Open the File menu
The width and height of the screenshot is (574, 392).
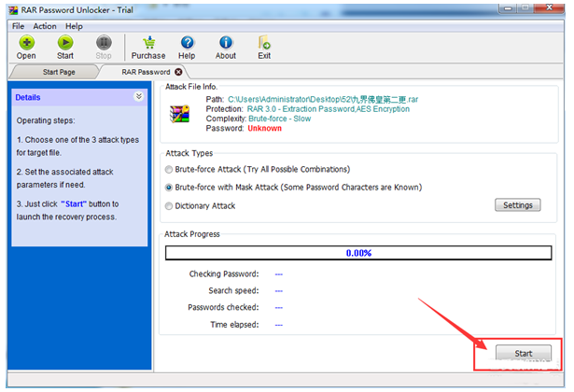(x=18, y=26)
